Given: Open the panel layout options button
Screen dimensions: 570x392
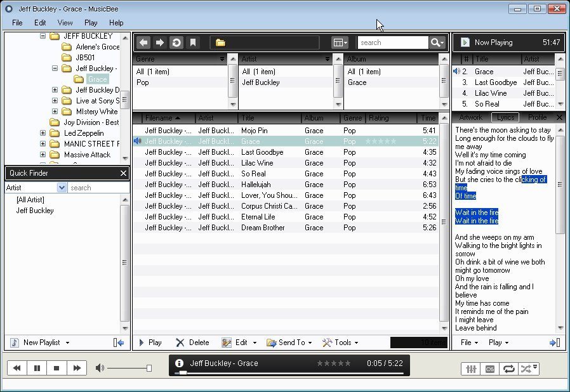Looking at the screenshot, I should pos(340,42).
